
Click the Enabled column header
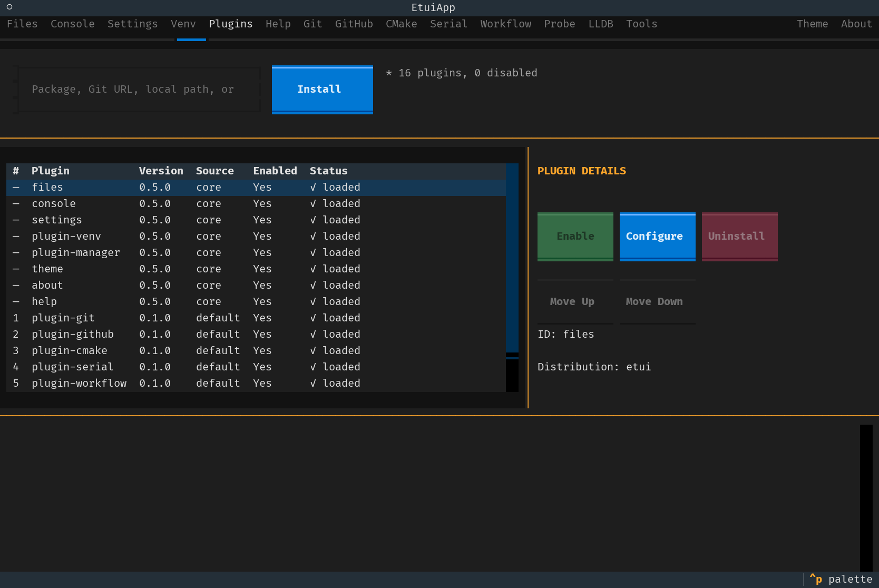275,171
